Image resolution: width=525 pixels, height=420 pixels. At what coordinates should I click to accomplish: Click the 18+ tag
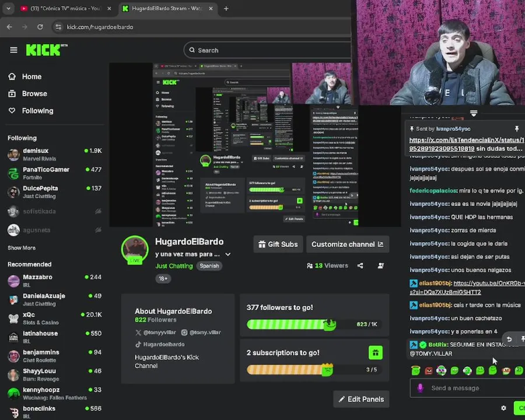point(163,279)
